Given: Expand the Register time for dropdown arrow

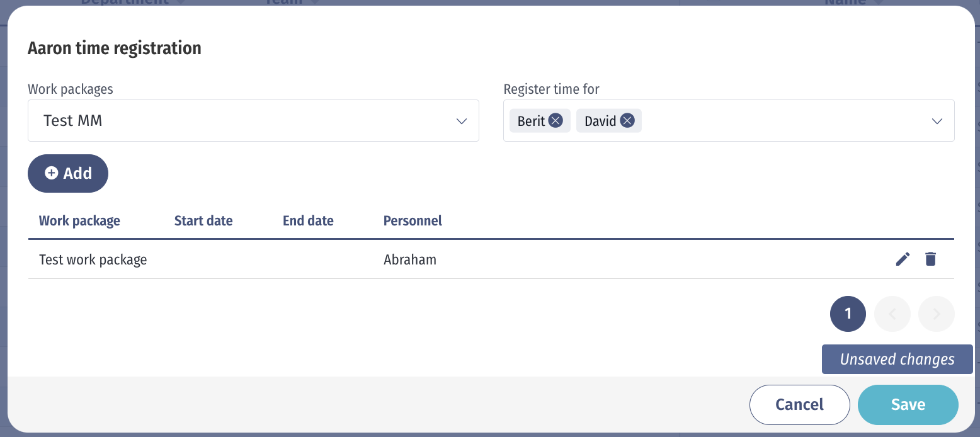Looking at the screenshot, I should coord(937,121).
